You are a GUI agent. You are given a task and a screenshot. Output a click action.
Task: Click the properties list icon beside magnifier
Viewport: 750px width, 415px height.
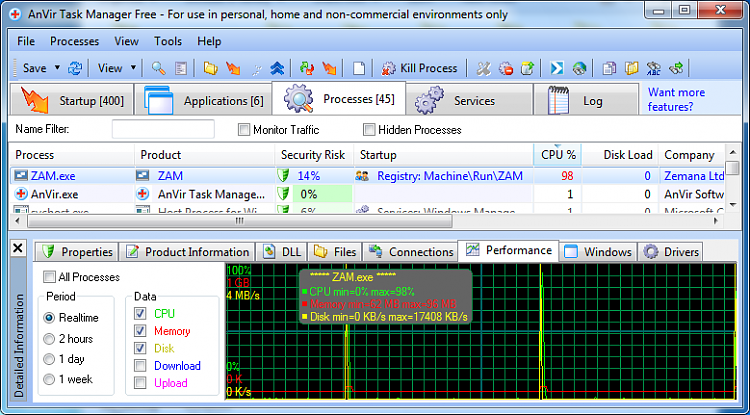click(180, 68)
